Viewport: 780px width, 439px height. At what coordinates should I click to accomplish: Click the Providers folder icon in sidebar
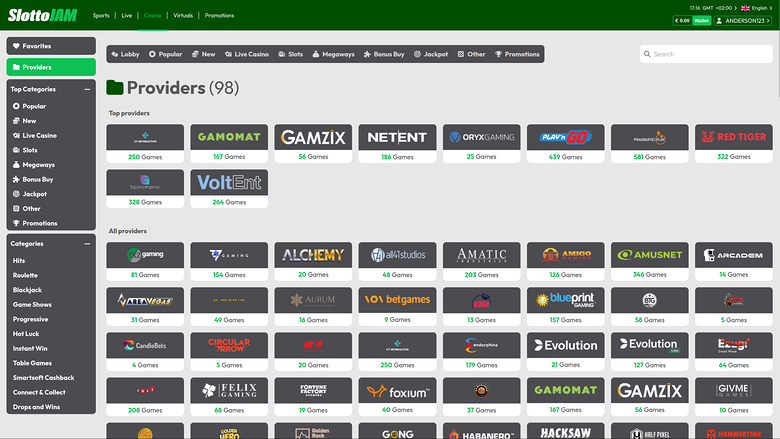click(16, 67)
